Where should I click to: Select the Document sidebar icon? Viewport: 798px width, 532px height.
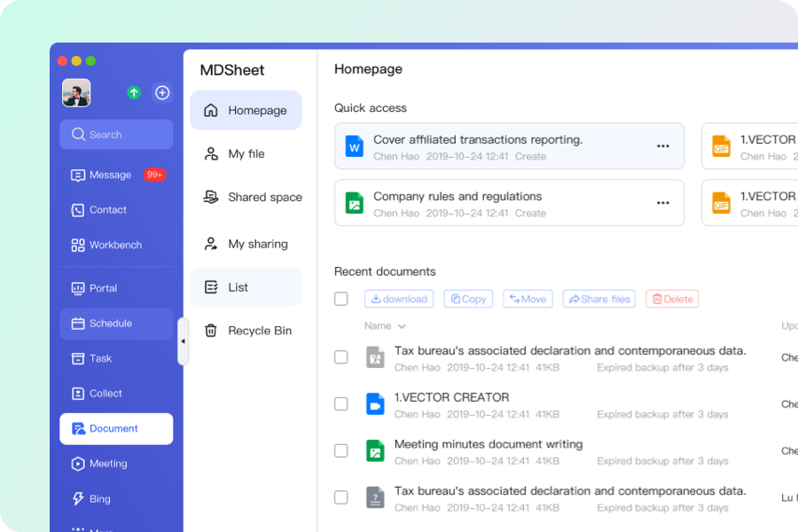(78, 428)
